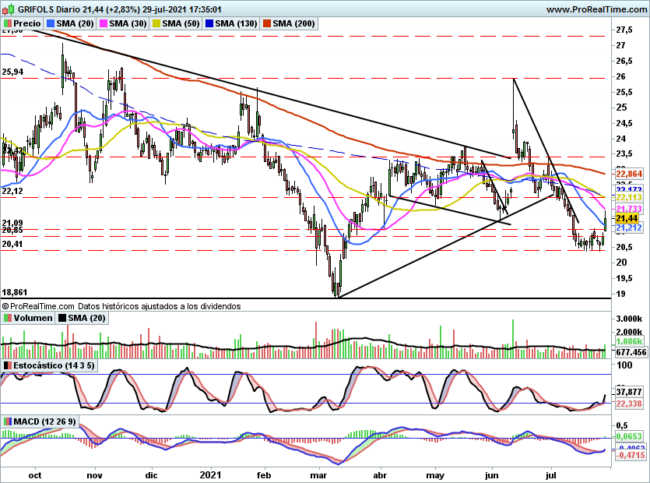Select the dark-blue SMA (130) legend

coord(231,24)
